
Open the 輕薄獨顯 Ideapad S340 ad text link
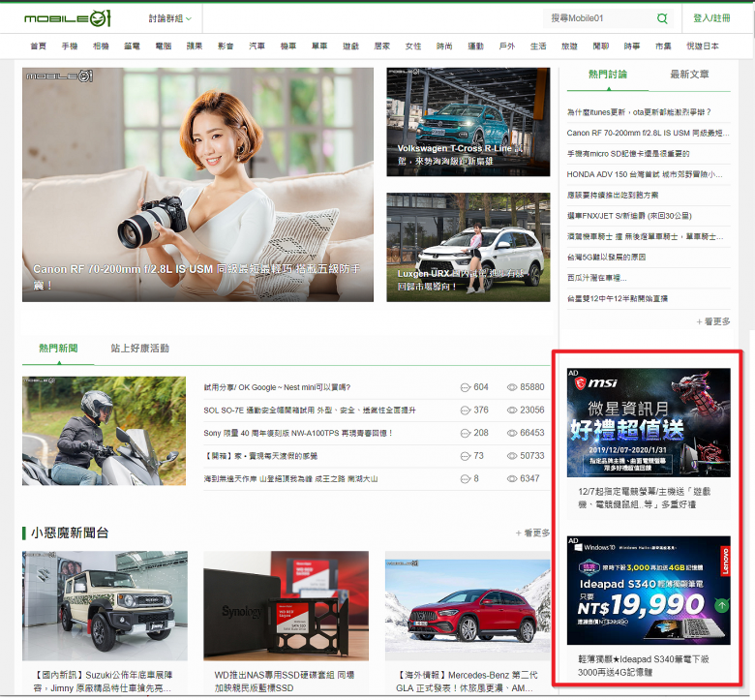tap(644, 666)
